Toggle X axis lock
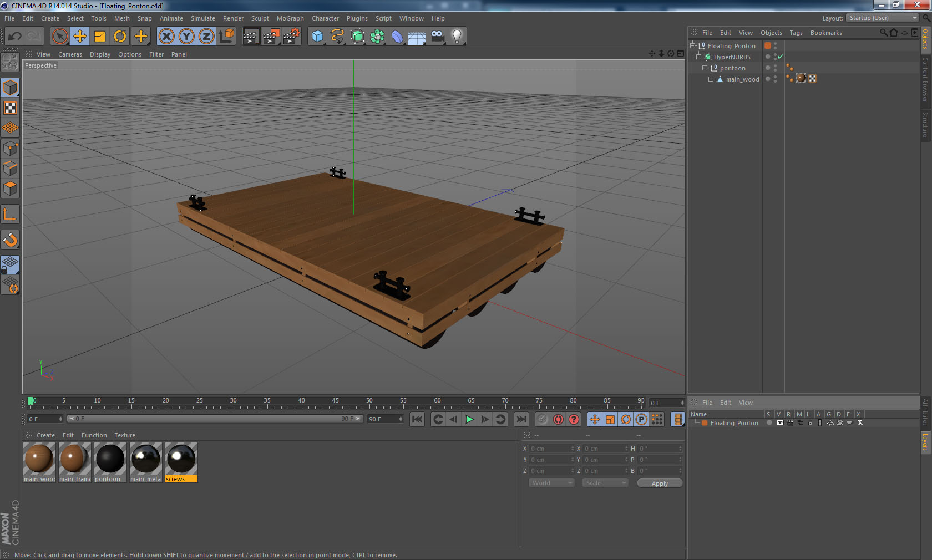Image resolution: width=932 pixels, height=560 pixels. [x=166, y=37]
